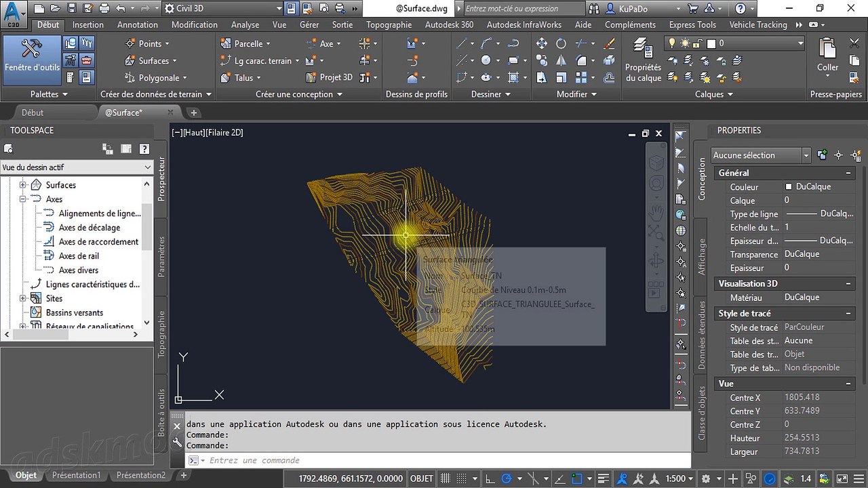Click the Plot printer icon

coord(104,9)
